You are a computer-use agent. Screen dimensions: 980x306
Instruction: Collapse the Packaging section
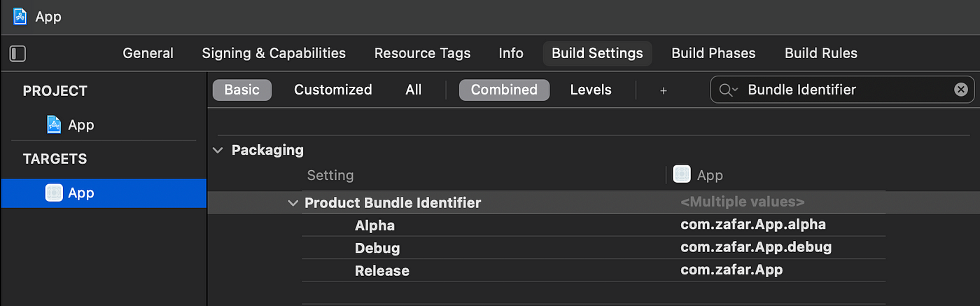pyautogui.click(x=218, y=150)
